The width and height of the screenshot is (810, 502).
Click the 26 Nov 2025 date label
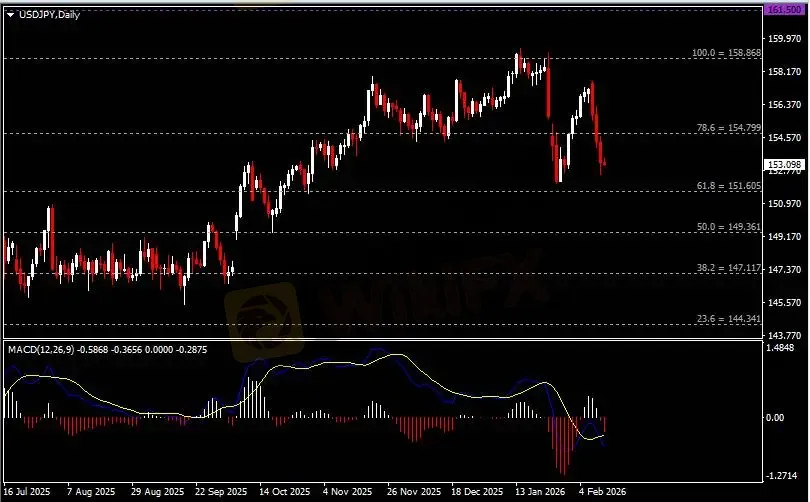414,491
